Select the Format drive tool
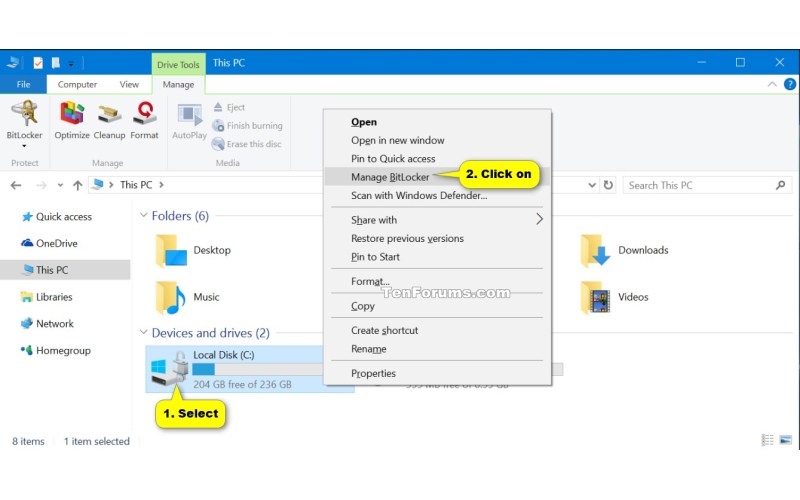Viewport: 800px width, 500px height. pos(144,120)
